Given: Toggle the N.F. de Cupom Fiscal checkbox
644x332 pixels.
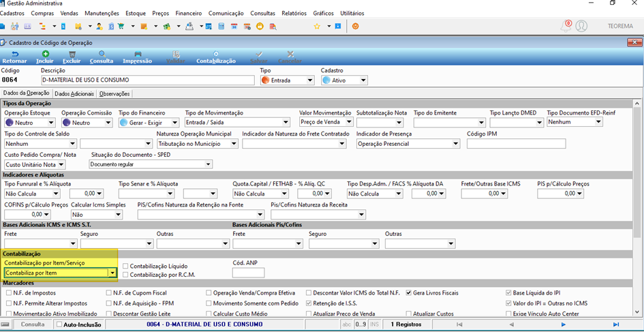Looking at the screenshot, I should (x=109, y=293).
